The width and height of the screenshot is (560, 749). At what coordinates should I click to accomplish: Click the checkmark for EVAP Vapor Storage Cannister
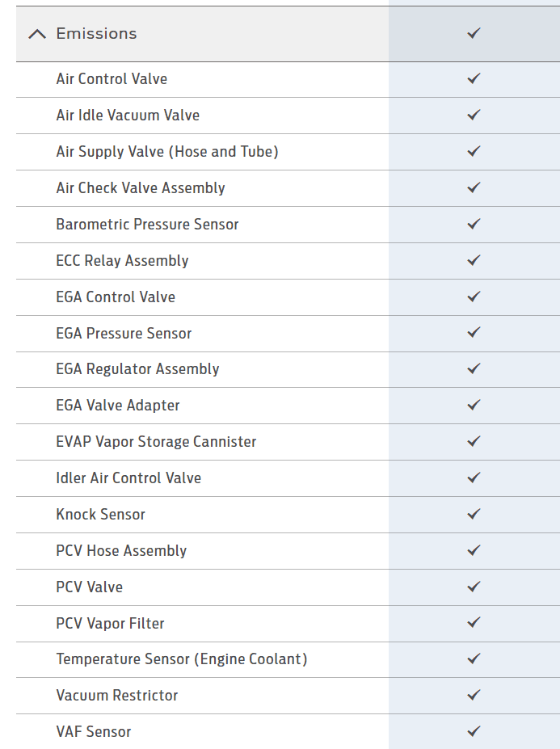click(x=474, y=441)
